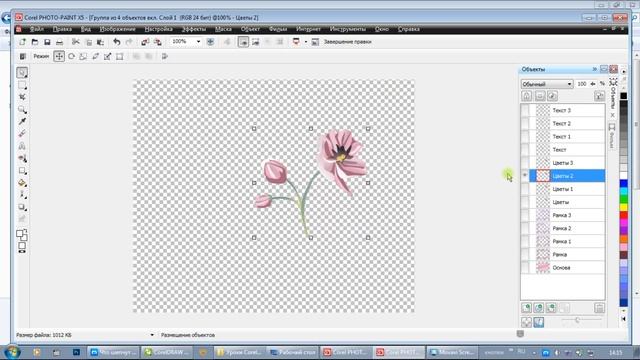Click the Import toolbar icon

tap(145, 42)
